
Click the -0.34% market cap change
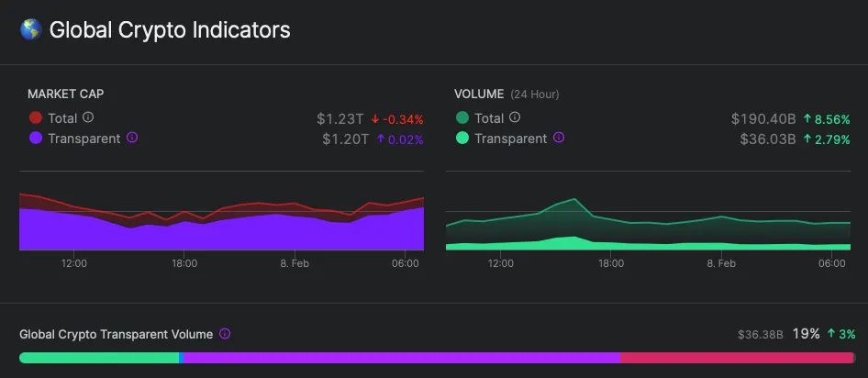pyautogui.click(x=397, y=119)
